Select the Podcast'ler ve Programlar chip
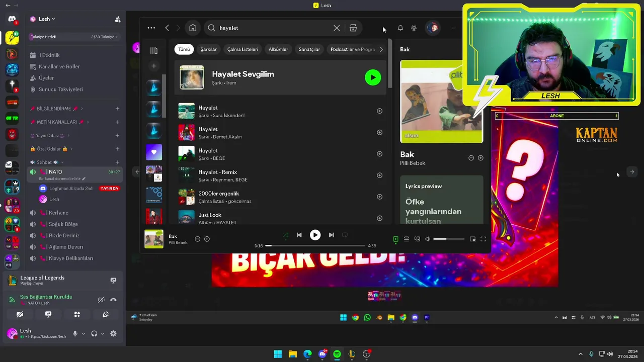The image size is (644, 362). (x=352, y=49)
